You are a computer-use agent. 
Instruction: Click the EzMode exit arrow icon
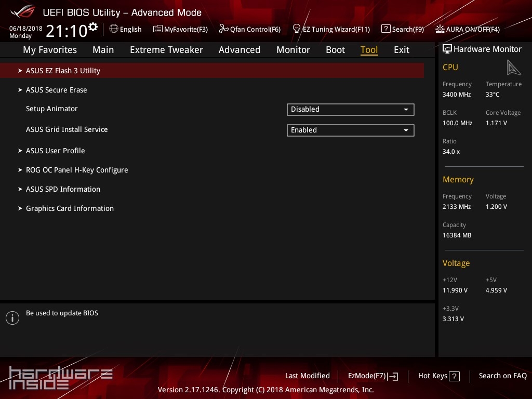tap(393, 376)
